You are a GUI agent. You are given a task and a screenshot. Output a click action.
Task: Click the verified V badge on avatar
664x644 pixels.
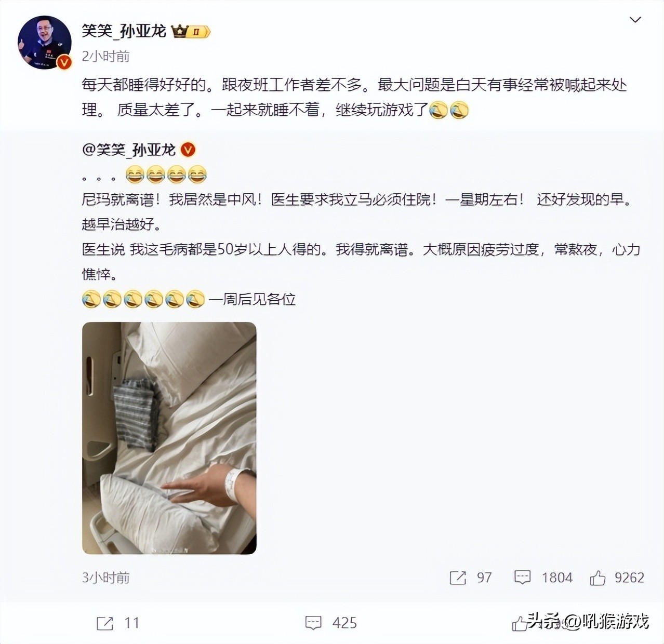point(63,62)
